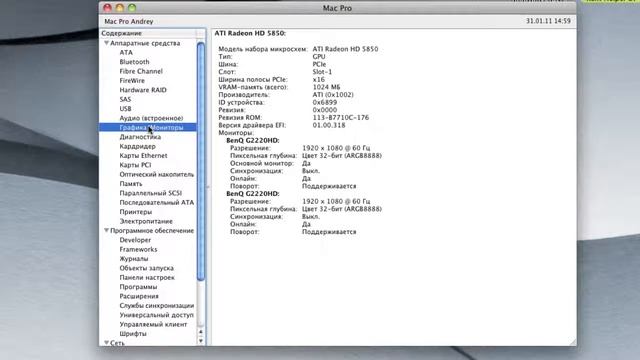This screenshot has width=640, height=360.
Task: Click the sidebar vertical scrollbar thumb
Action: tap(201, 161)
